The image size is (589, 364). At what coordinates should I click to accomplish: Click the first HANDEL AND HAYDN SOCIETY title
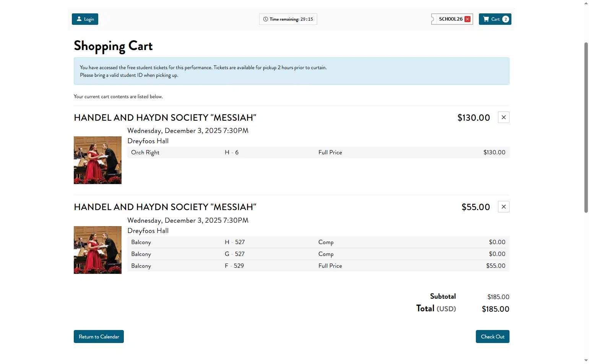[165, 118]
